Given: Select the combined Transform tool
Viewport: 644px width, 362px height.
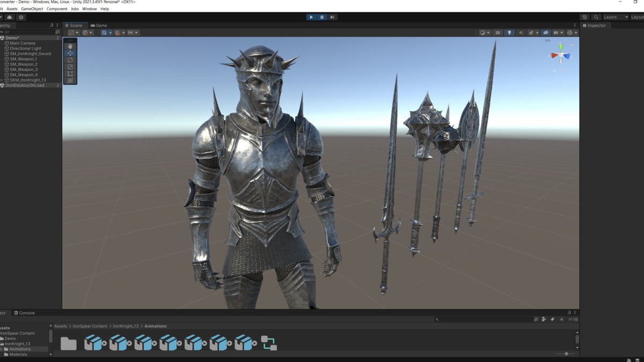Looking at the screenshot, I should tap(70, 81).
